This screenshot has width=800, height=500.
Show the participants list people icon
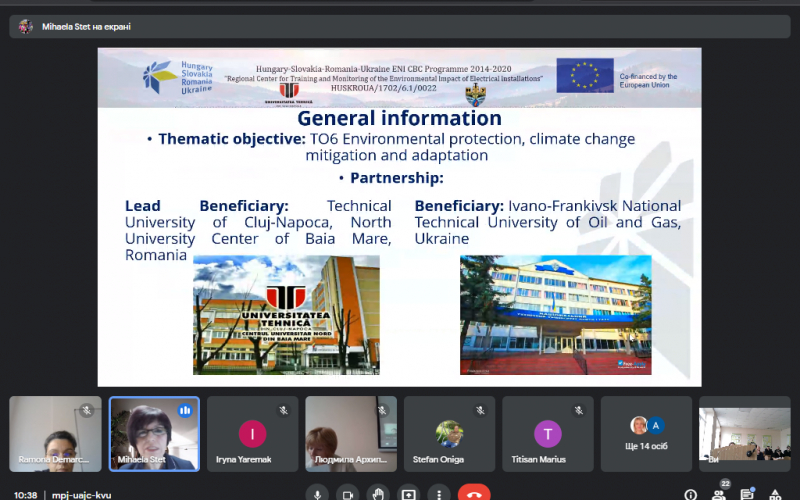(x=718, y=494)
